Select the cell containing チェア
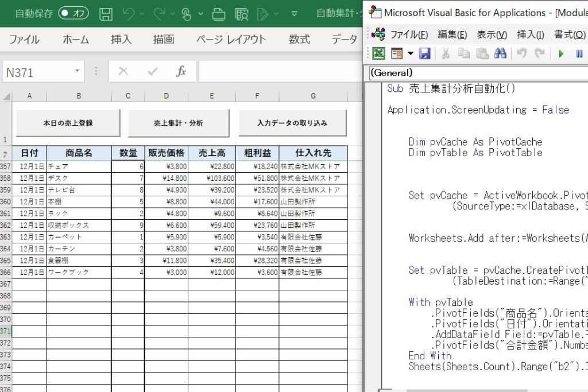The height and width of the screenshot is (392, 588). 79,166
